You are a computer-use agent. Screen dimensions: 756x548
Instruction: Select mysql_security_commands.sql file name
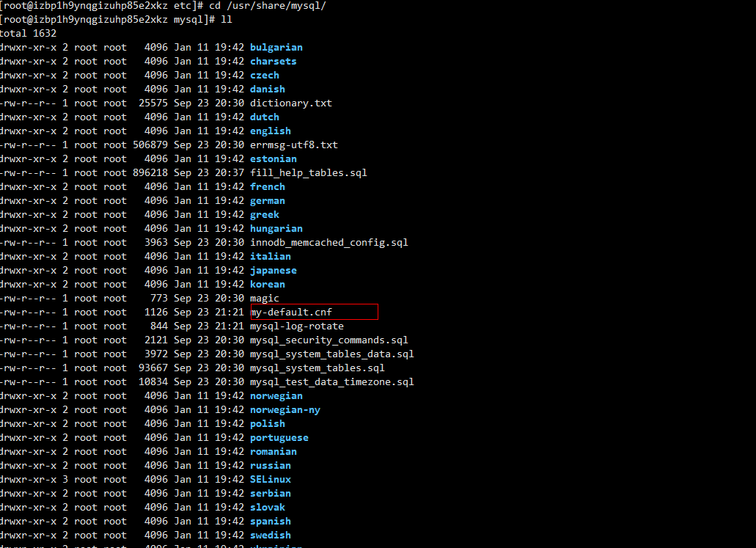329,340
